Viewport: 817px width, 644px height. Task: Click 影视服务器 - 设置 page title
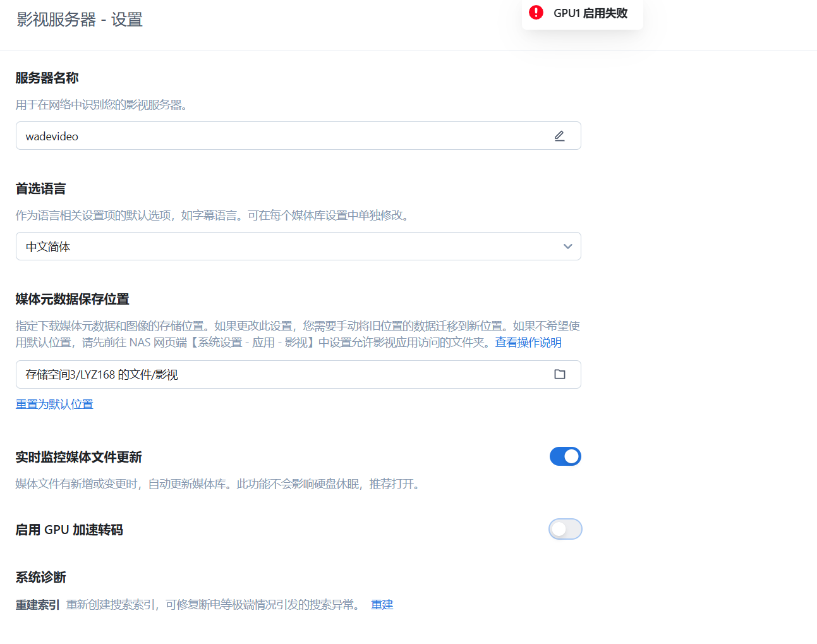tap(80, 20)
